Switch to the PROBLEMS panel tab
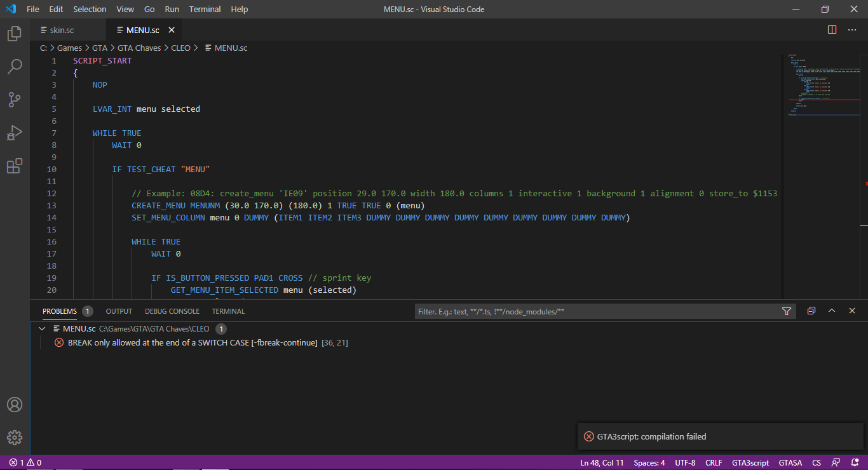 click(60, 311)
